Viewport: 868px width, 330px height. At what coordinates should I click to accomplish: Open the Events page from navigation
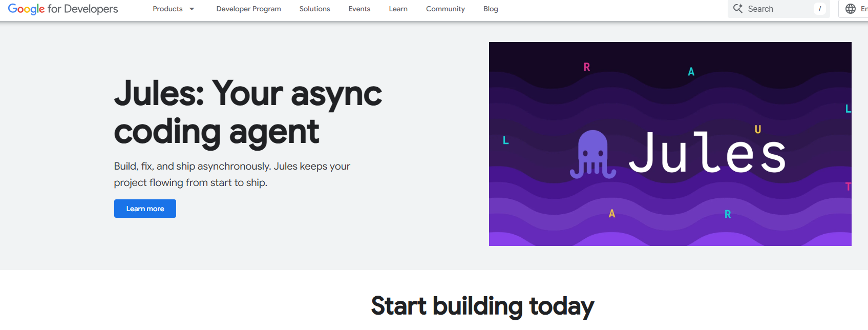click(359, 9)
